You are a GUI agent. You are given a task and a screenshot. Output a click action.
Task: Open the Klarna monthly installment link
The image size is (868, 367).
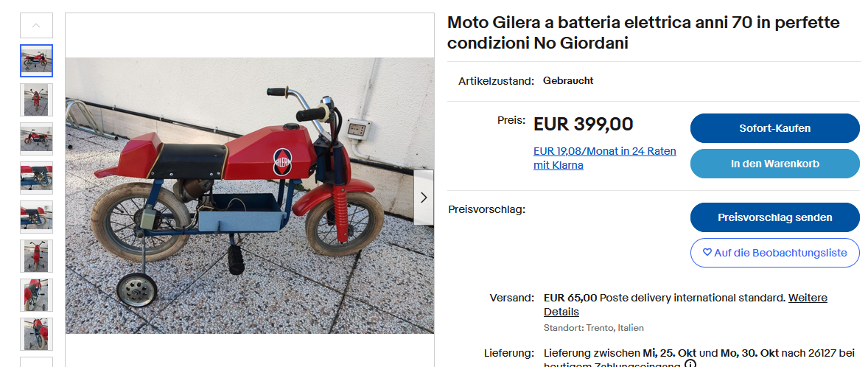604,158
